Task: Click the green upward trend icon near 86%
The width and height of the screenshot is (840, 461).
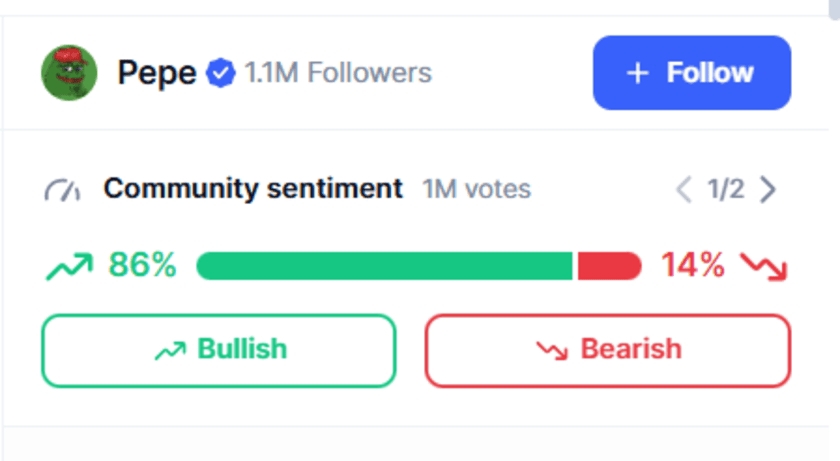Action: [69, 266]
